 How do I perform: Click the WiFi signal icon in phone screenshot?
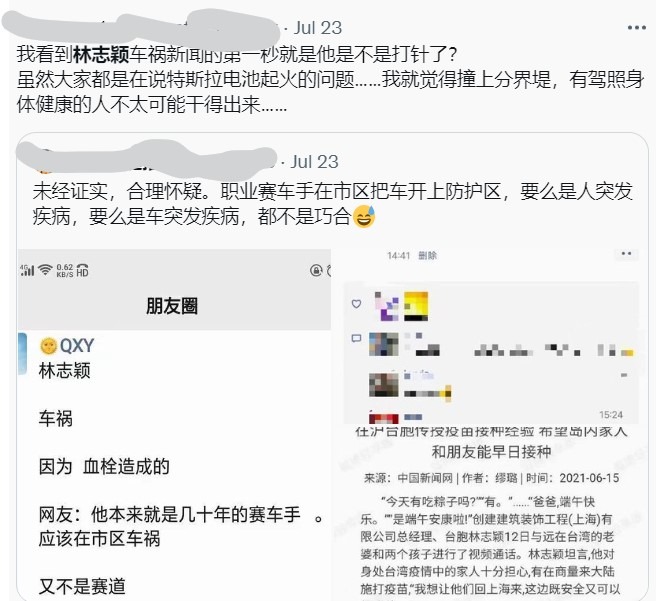coord(45,270)
